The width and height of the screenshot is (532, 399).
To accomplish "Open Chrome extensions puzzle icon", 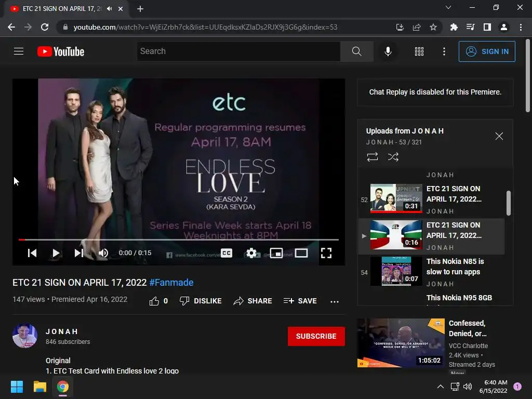I will pos(454,27).
